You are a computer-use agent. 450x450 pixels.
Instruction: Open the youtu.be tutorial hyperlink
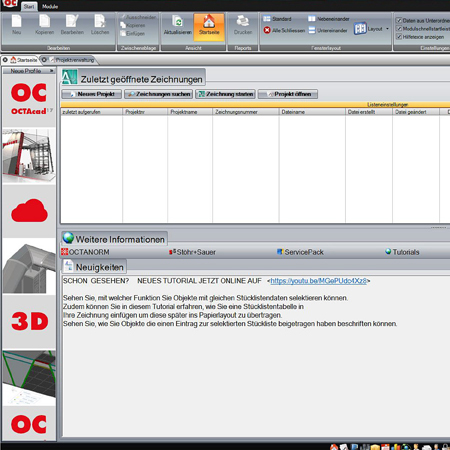[x=318, y=281]
